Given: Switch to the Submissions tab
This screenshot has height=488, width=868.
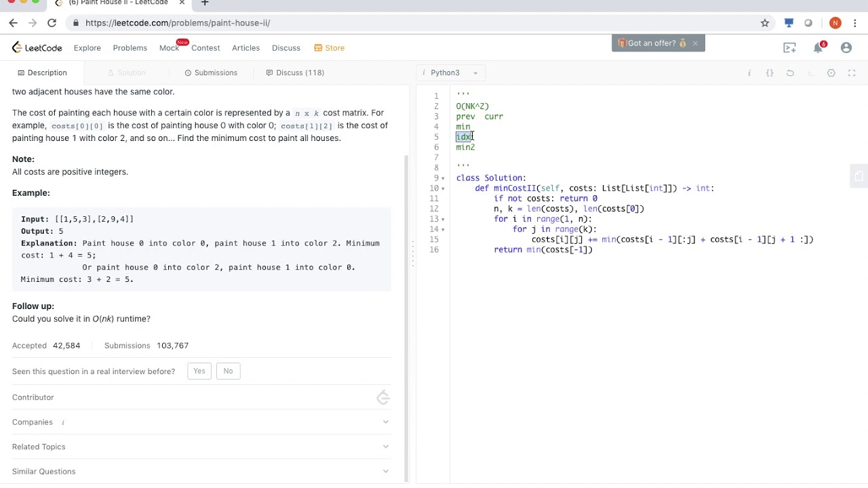Looking at the screenshot, I should (x=211, y=73).
